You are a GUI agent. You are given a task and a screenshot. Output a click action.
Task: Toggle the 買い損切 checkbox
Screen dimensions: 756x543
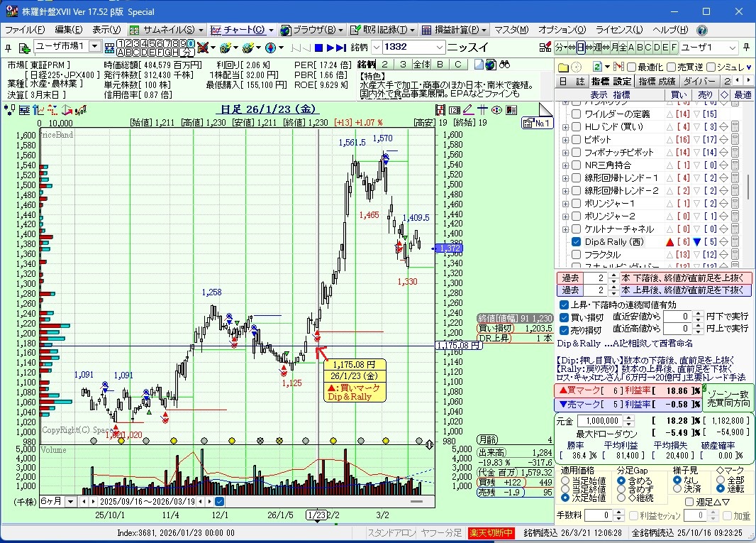[x=565, y=317]
